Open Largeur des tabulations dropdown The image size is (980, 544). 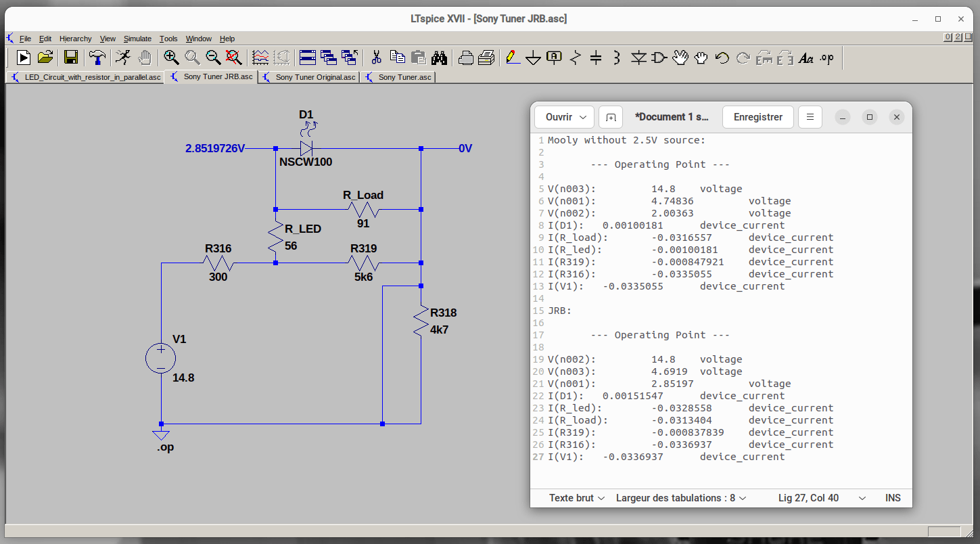[681, 498]
